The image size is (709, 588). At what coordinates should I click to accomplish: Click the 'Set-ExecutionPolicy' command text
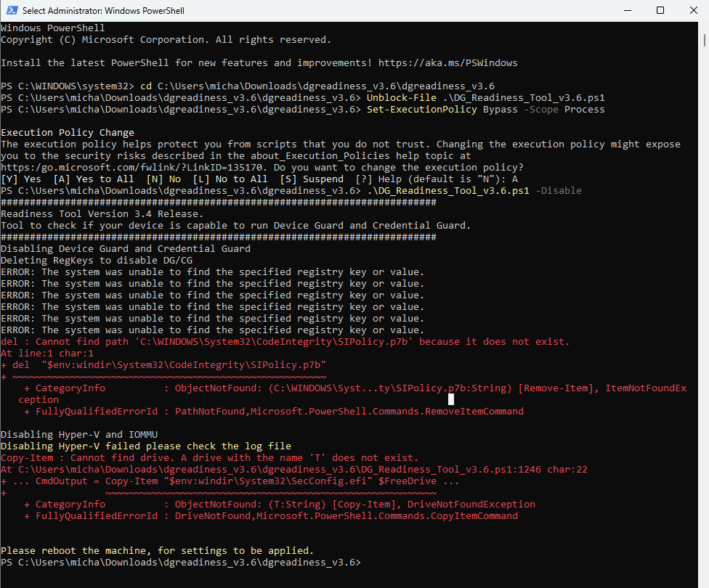[x=421, y=110]
